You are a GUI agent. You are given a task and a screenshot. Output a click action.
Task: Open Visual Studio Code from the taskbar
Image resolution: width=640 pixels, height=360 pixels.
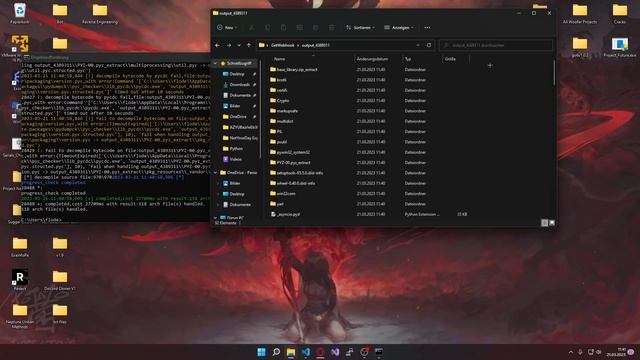click(x=306, y=352)
